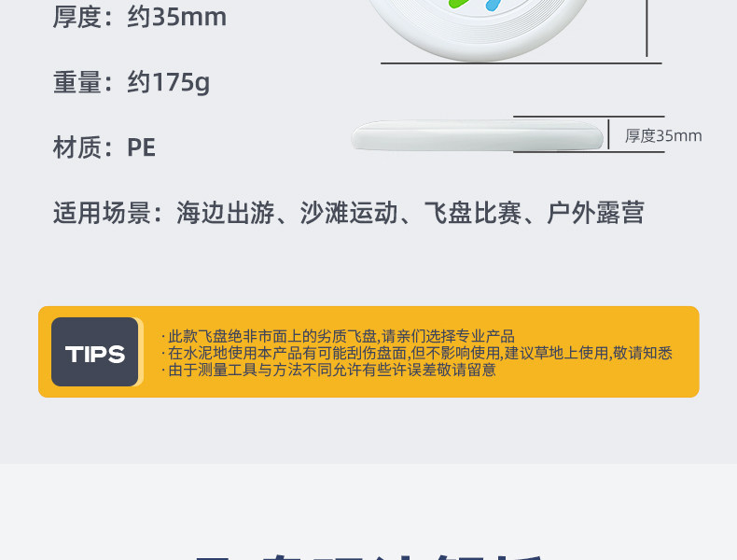Click the second tip about 水泥地使用

coord(417,353)
